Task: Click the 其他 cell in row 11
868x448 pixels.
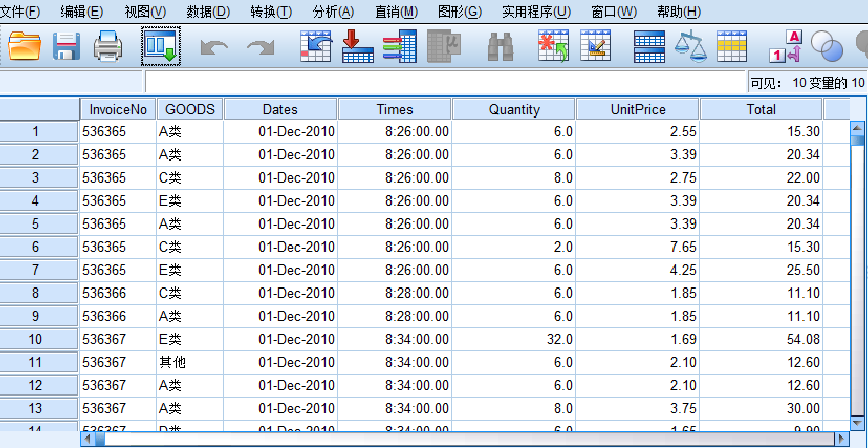Action: tap(190, 362)
